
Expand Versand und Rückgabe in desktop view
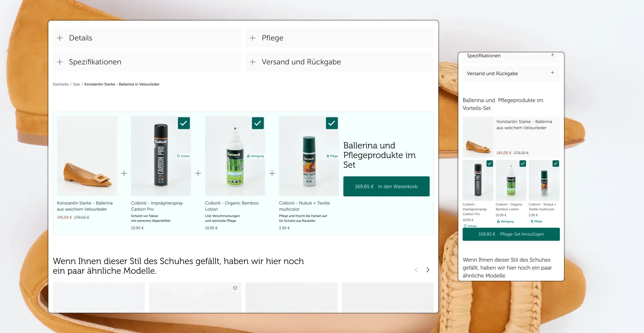tap(340, 62)
